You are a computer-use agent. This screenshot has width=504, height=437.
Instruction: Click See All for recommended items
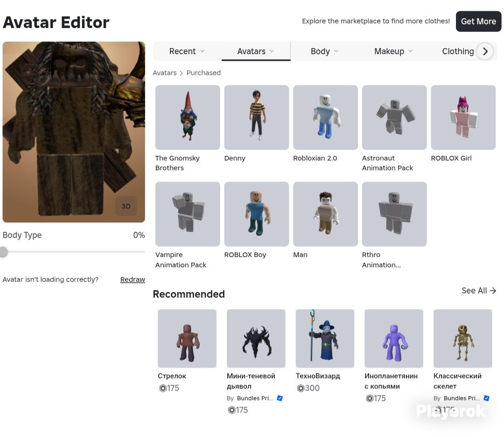click(479, 291)
